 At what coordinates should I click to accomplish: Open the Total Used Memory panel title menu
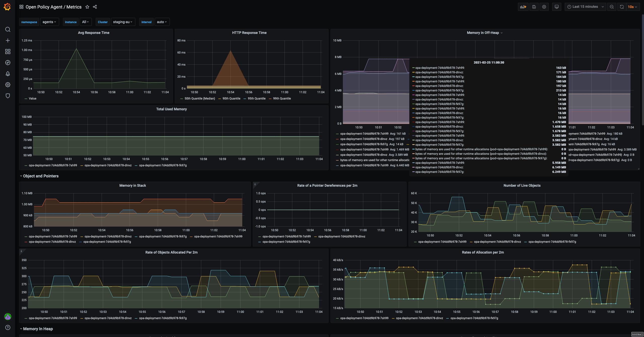(171, 109)
